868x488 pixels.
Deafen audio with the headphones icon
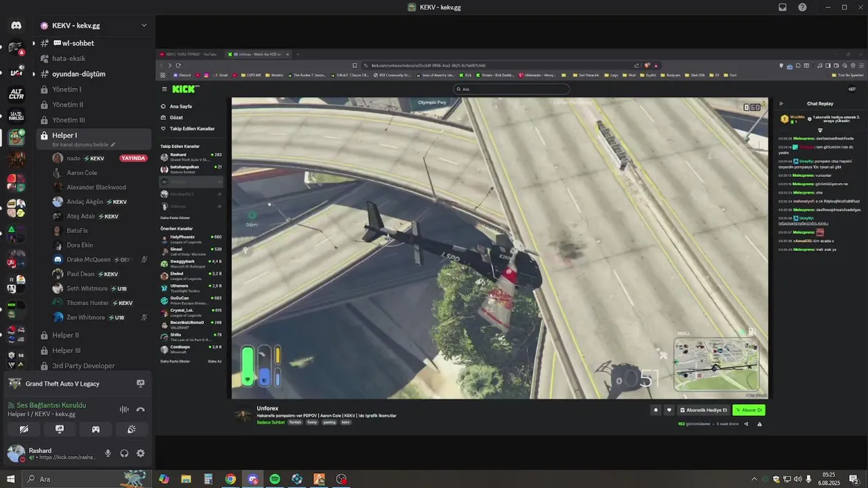(x=124, y=453)
